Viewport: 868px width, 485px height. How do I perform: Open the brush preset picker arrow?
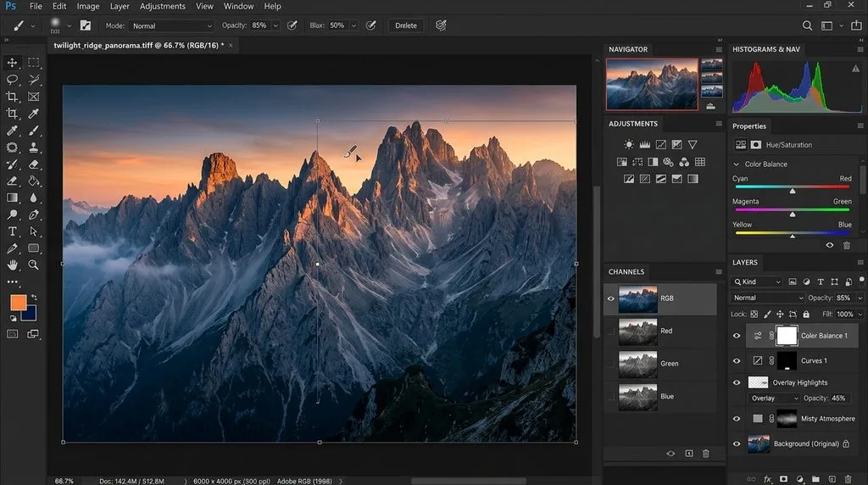(x=69, y=26)
